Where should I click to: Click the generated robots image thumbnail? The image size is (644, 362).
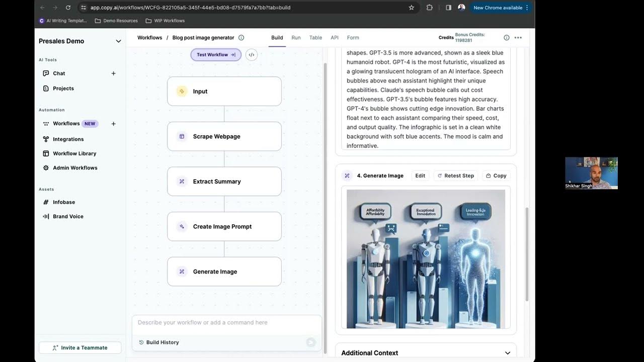click(x=426, y=259)
